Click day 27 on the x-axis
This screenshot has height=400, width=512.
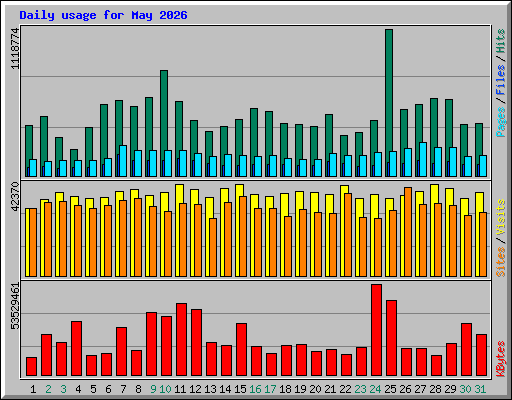[x=420, y=389]
